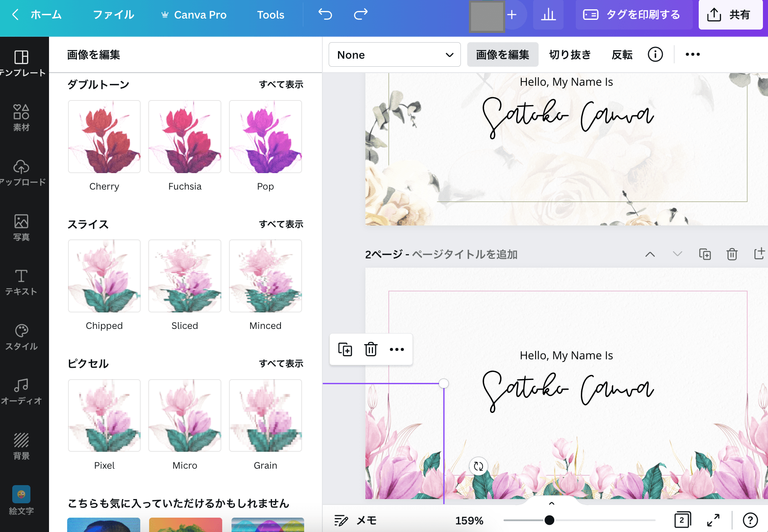The width and height of the screenshot is (768, 532).
Task: Delete page 2 with trash icon
Action: point(732,254)
